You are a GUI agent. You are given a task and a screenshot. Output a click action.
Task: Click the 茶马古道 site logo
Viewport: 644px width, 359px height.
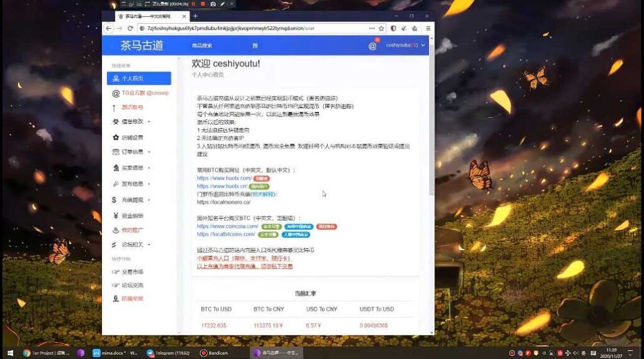tap(142, 45)
